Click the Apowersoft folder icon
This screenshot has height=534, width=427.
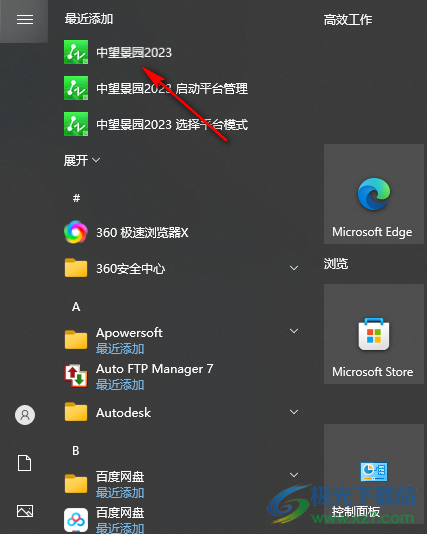point(76,340)
